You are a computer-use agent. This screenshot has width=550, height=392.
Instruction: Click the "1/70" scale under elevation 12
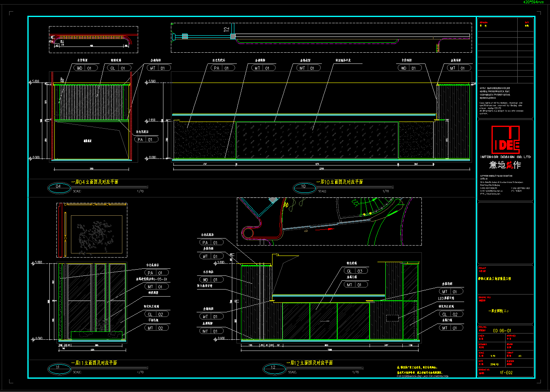355,372
